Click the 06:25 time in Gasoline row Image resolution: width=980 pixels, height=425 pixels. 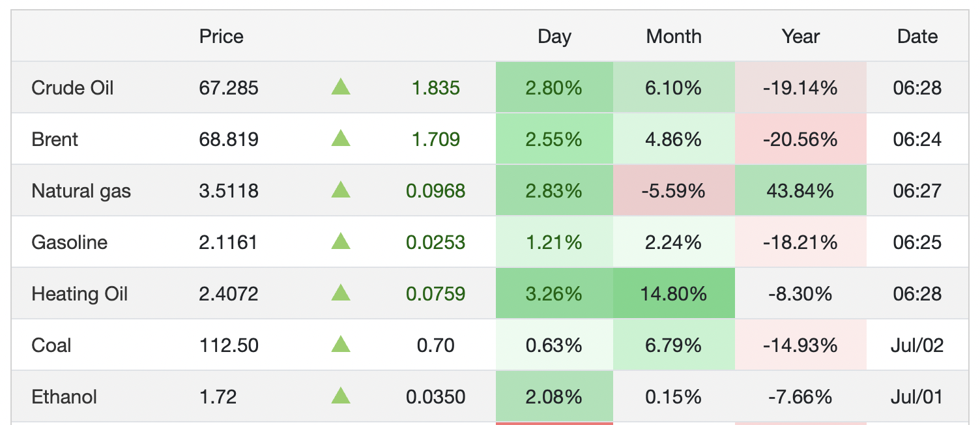pos(917,242)
